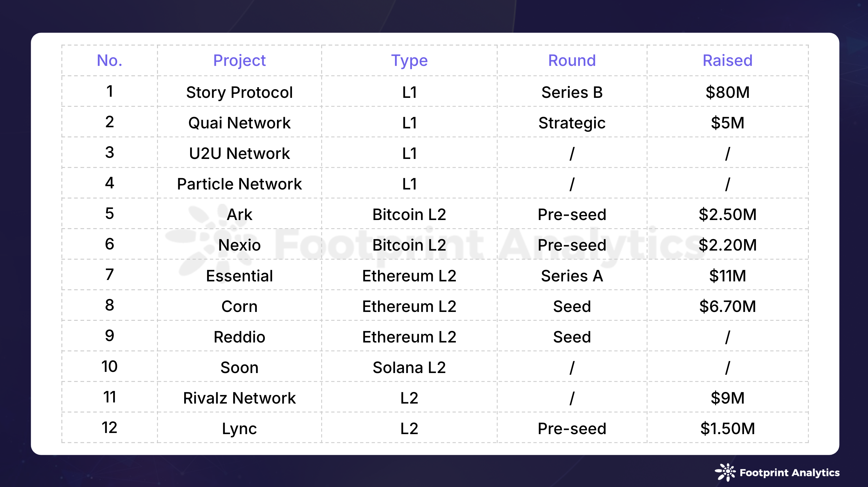Image resolution: width=868 pixels, height=487 pixels.
Task: Click the Type column header
Action: click(x=409, y=61)
